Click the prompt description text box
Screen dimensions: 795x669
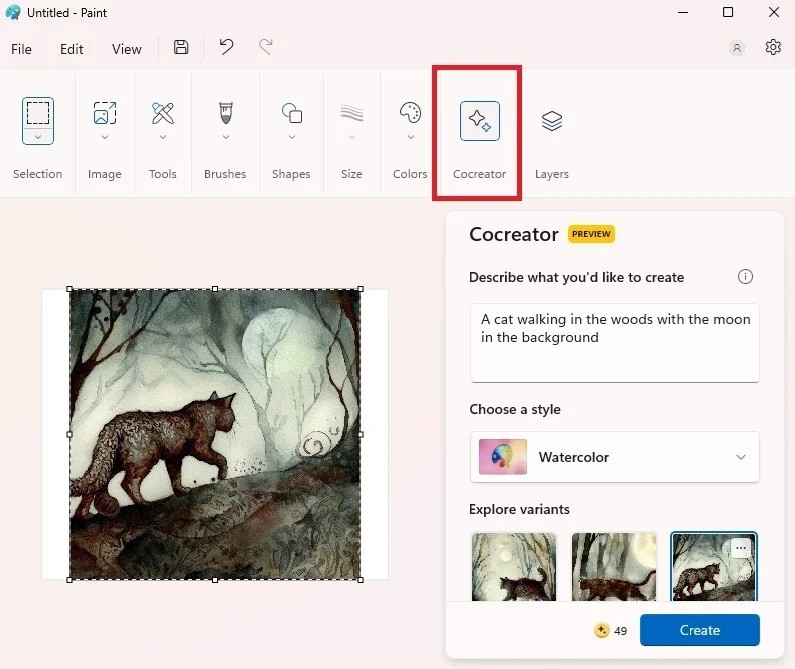[x=614, y=342]
